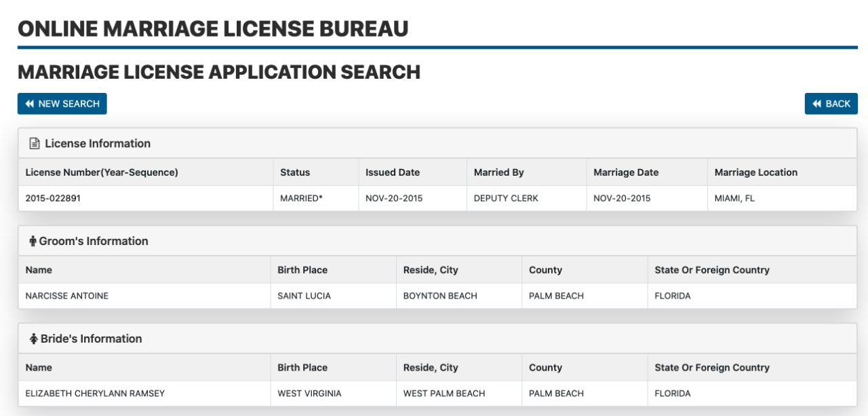
Task: Click the NEW SEARCH button
Action: coord(62,103)
